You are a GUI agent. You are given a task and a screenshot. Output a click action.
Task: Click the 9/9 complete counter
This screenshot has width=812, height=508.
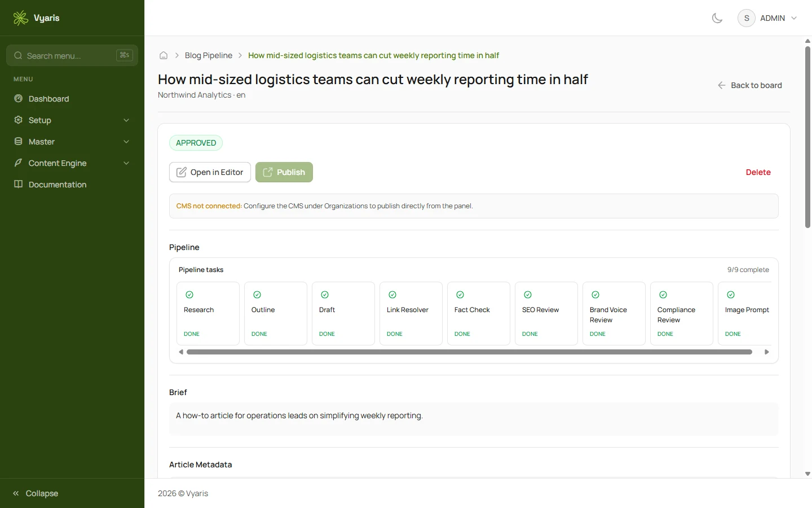(748, 270)
